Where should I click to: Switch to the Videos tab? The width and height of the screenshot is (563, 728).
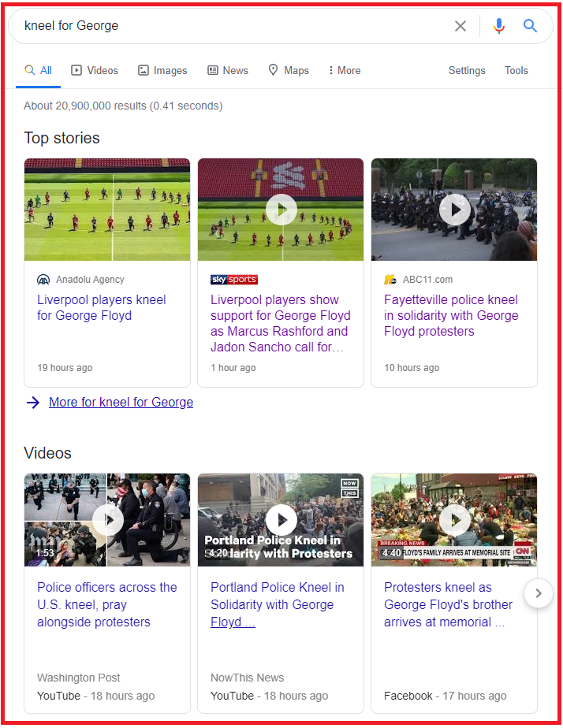coord(95,71)
